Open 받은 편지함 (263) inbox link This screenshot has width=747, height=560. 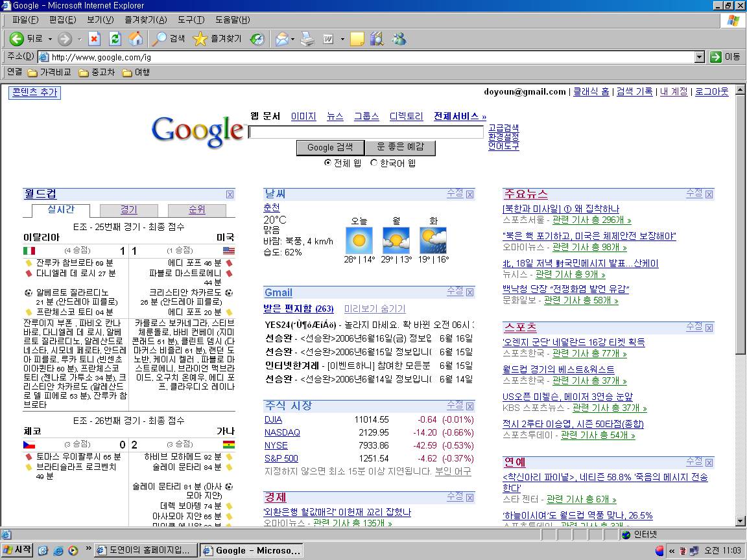(x=298, y=309)
